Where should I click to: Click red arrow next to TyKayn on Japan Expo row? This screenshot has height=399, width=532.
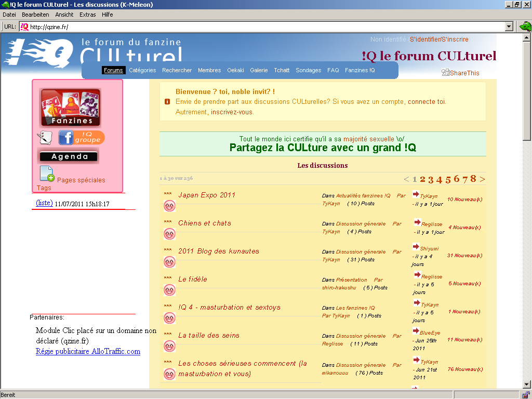pyautogui.click(x=416, y=194)
